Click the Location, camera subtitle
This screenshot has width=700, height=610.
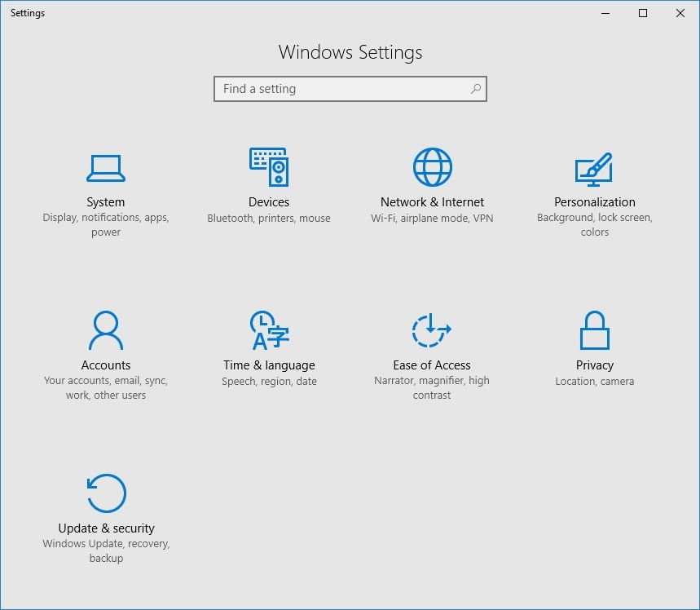tap(595, 381)
